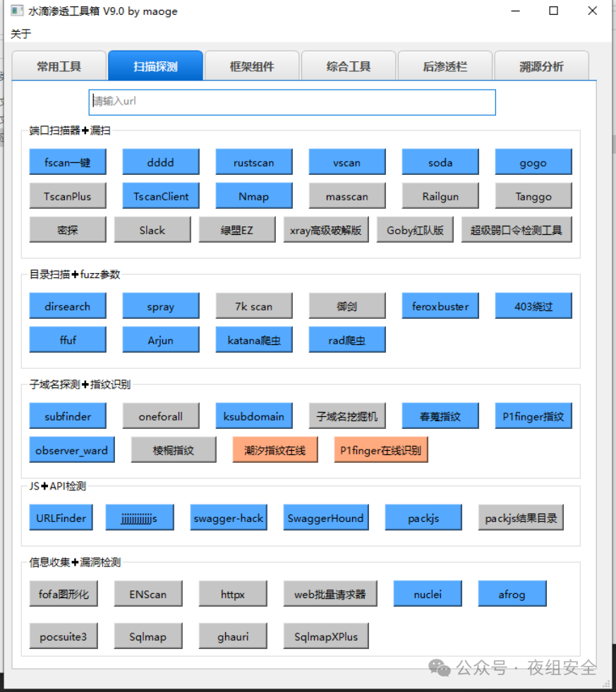Run nuclei vulnerability scanner
Screen dimensions: 616x692
[428, 593]
